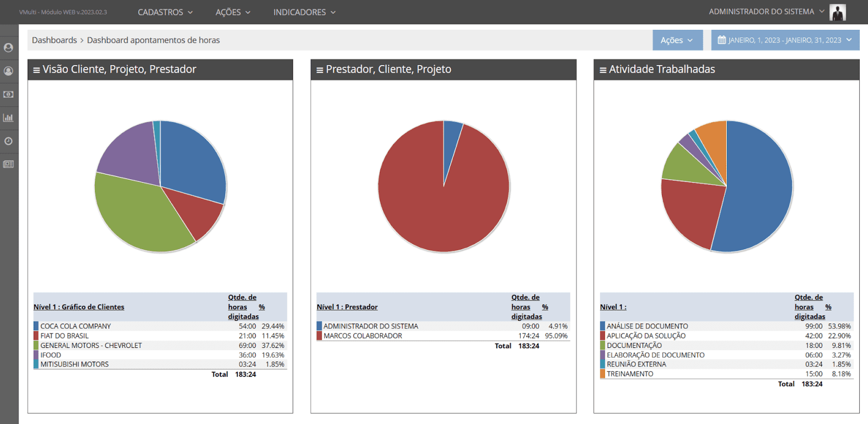
Task: Open the ADMINISTRADOR DO SISTEMA user dropdown
Action: click(766, 11)
